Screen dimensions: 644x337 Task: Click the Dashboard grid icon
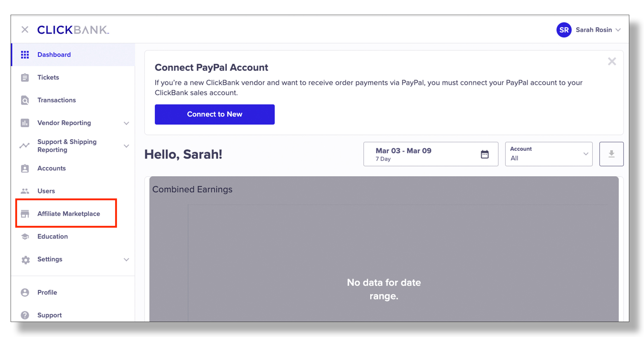(24, 54)
